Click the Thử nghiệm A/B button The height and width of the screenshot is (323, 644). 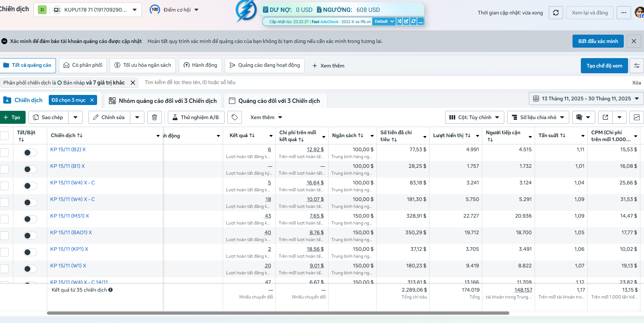click(x=196, y=117)
